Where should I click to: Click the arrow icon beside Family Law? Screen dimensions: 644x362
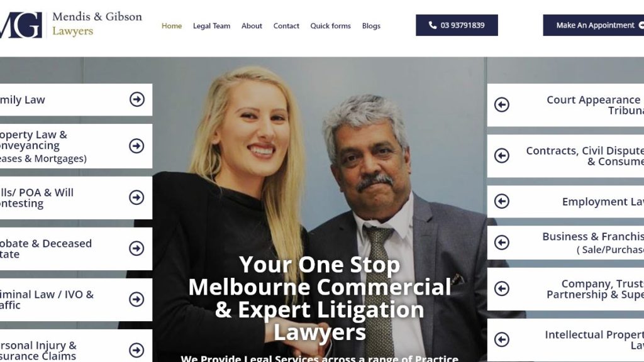coord(136,99)
